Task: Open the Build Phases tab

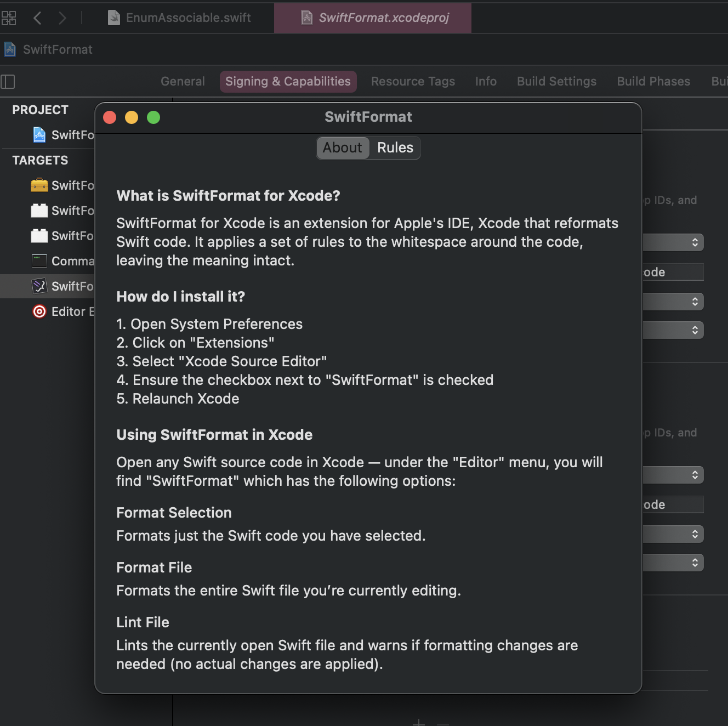Action: point(653,81)
